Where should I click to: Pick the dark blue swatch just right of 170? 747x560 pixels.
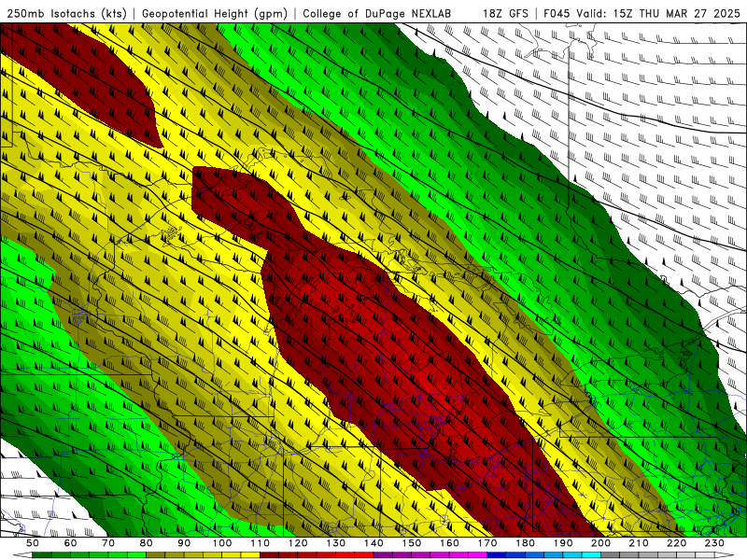click(x=497, y=555)
